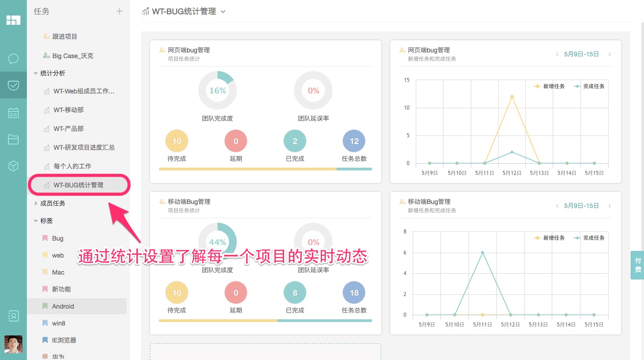Click the 12 peak point on 5月12日
The width and height of the screenshot is (644, 360).
pyautogui.click(x=512, y=97)
